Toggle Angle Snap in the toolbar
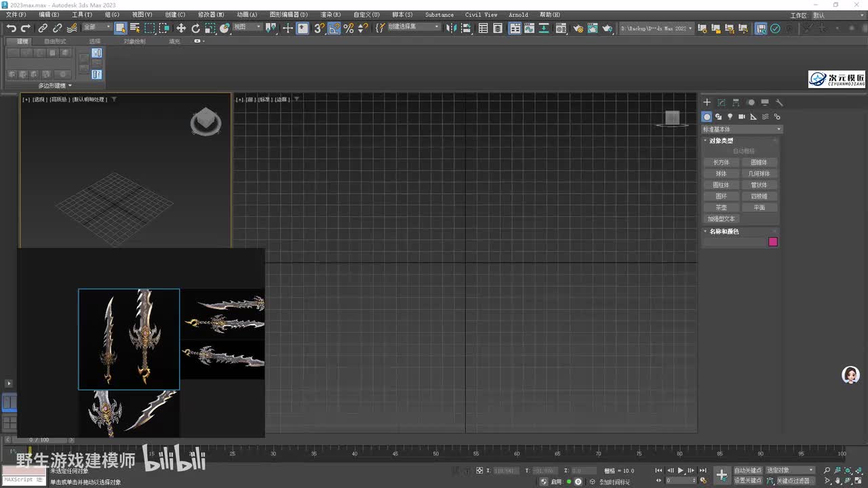This screenshot has height=488, width=868. point(334,28)
